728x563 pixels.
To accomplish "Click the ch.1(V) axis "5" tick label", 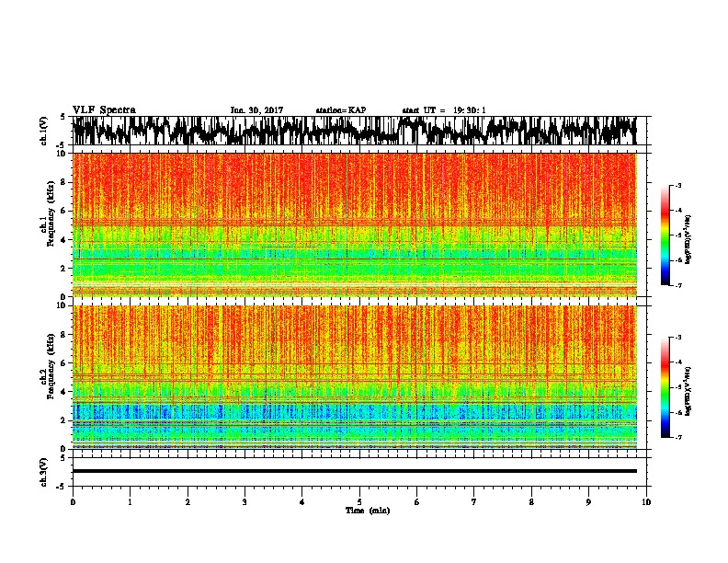I will (63, 118).
